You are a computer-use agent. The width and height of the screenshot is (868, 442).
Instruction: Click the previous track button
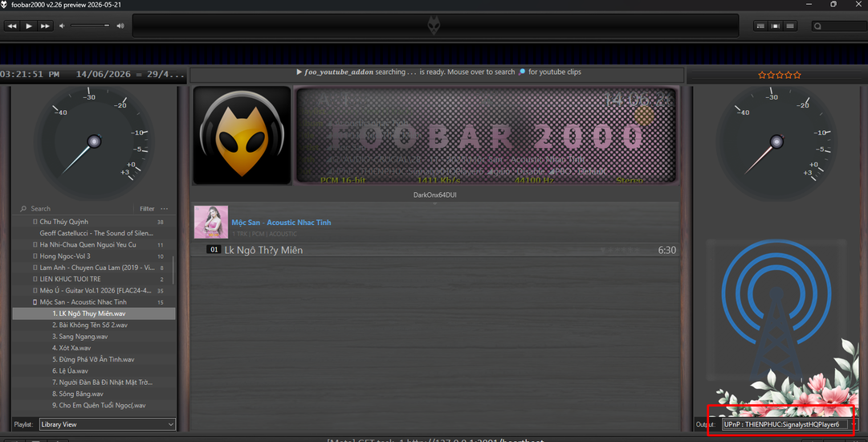pyautogui.click(x=12, y=26)
